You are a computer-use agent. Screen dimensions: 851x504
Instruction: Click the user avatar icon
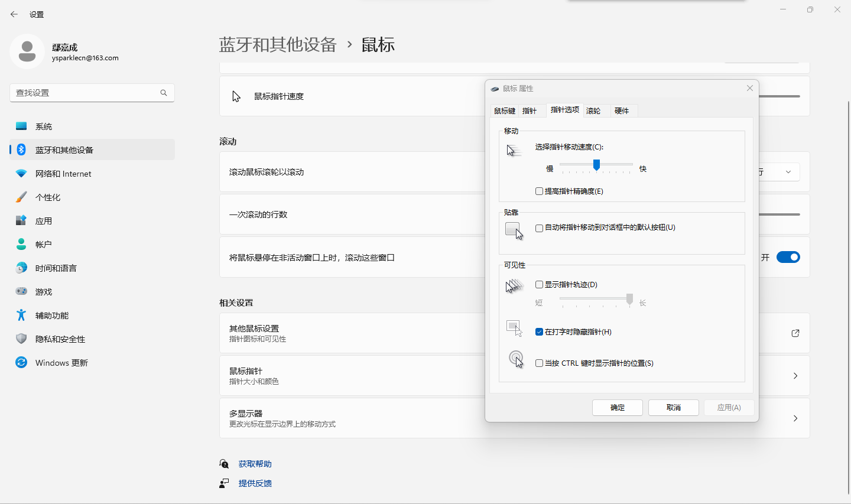pos(27,51)
